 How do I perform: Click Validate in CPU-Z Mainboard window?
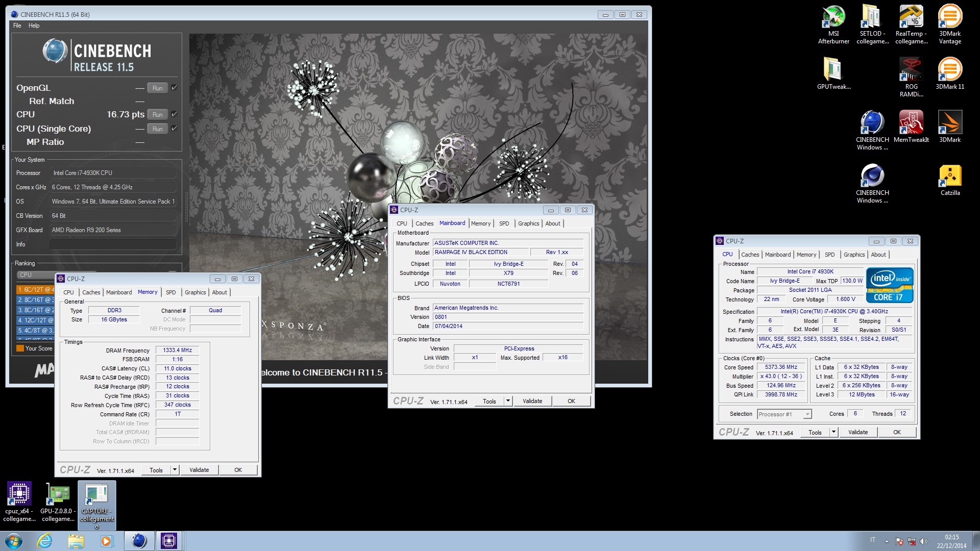[532, 401]
